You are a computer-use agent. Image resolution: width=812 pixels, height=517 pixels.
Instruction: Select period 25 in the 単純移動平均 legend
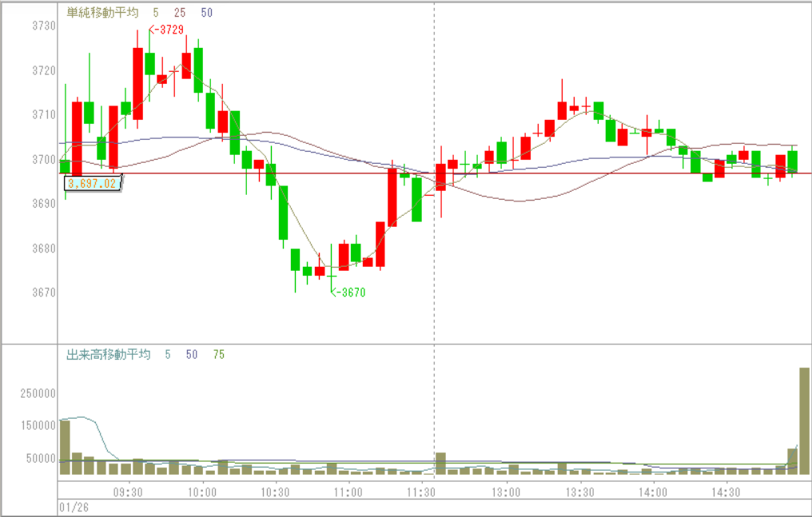180,13
